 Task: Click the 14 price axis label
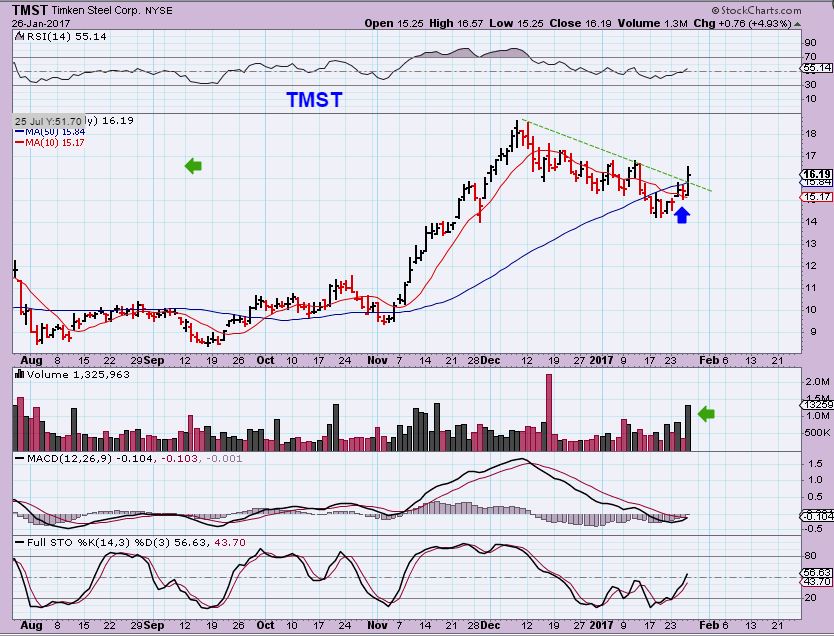coord(811,221)
